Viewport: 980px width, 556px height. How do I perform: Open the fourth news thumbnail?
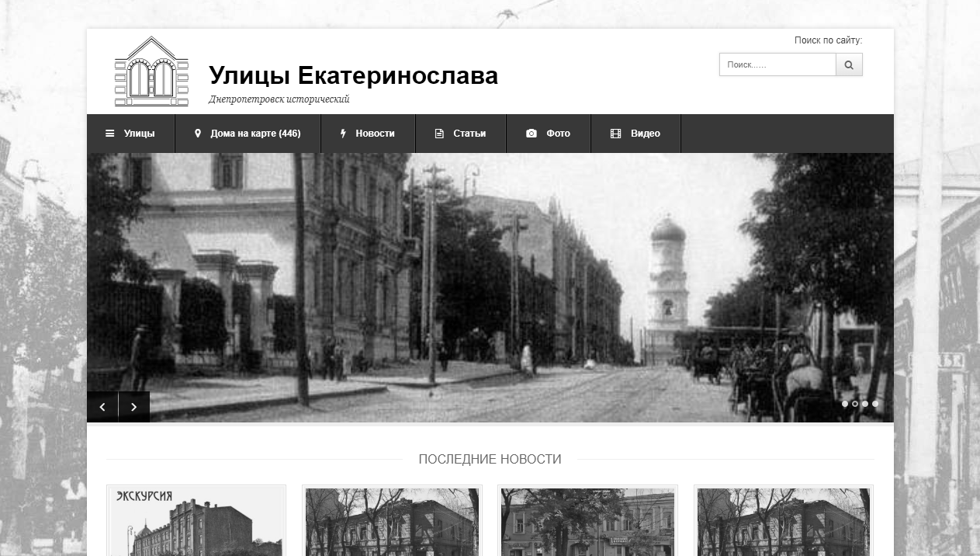(784, 520)
